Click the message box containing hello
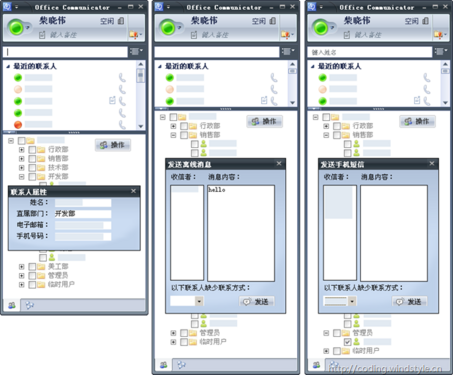453x375 pixels. coord(241,233)
